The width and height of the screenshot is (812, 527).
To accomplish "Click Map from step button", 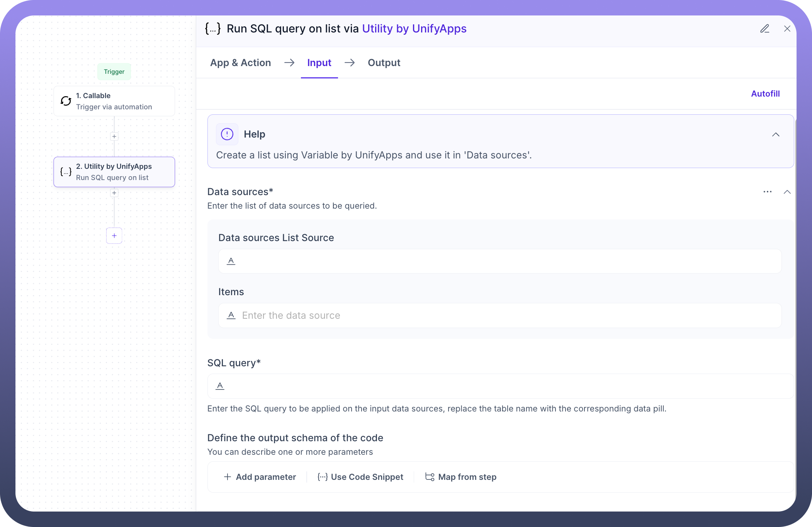I will [x=461, y=477].
